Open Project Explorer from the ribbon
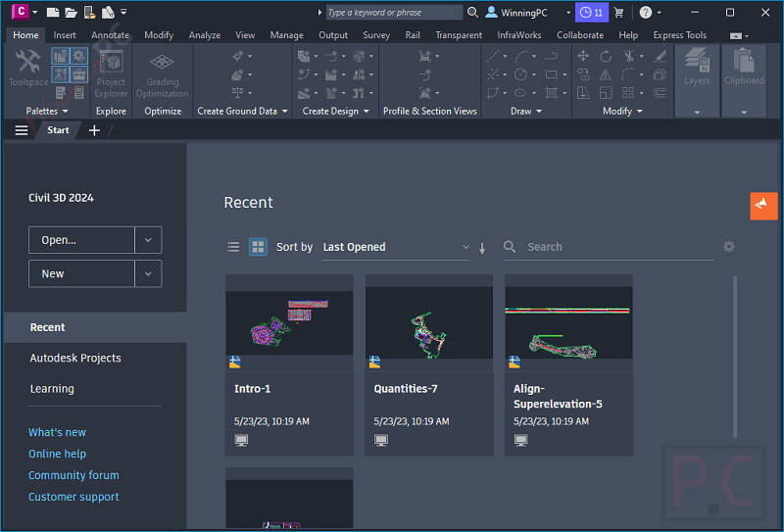Viewport: 784px width, 532px height. 111,74
